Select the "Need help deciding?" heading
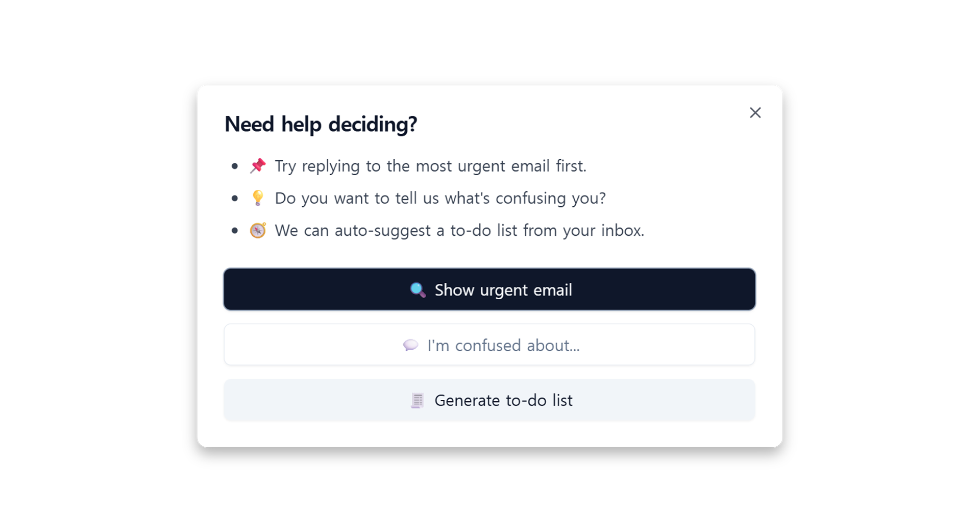This screenshot has height=532, width=980. [321, 124]
